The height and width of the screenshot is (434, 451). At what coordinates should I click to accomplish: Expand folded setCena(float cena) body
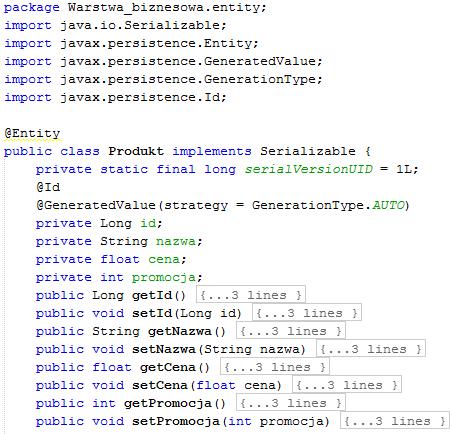click(347, 385)
